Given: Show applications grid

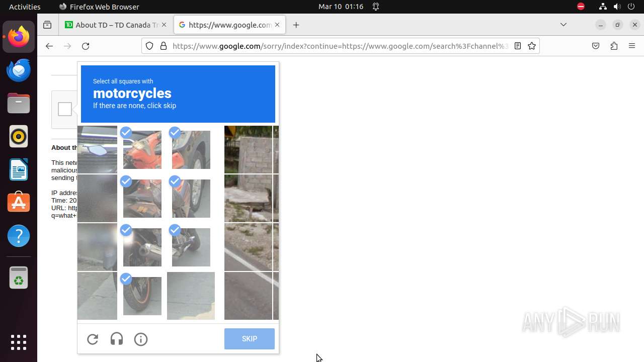Looking at the screenshot, I should tap(19, 342).
